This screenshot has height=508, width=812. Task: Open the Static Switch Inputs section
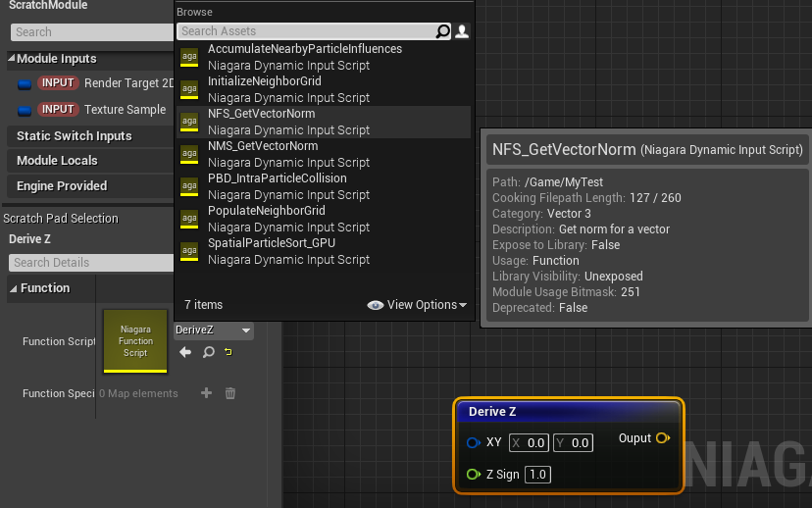click(75, 136)
